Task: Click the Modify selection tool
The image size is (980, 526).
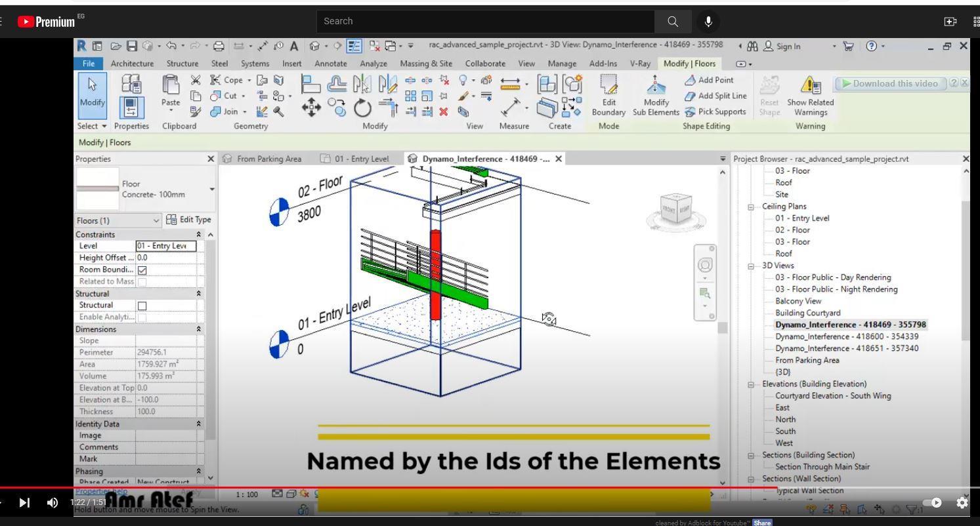Action: pyautogui.click(x=91, y=95)
